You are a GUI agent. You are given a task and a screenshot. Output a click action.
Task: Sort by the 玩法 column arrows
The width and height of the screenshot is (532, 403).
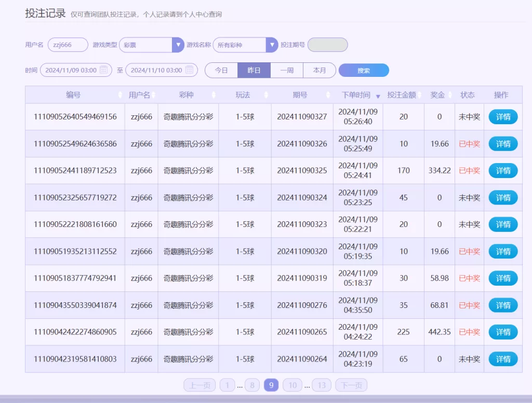pyautogui.click(x=266, y=95)
